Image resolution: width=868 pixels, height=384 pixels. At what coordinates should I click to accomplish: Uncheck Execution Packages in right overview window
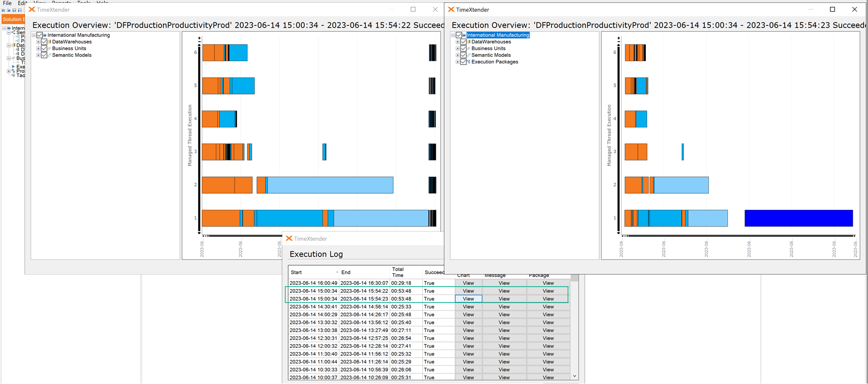(464, 62)
